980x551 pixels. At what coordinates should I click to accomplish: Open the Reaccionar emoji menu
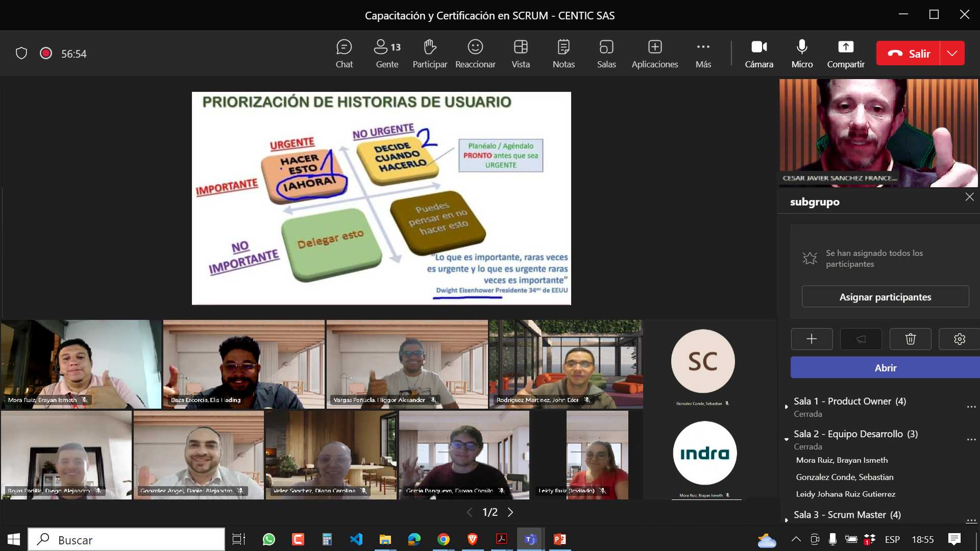tap(475, 54)
